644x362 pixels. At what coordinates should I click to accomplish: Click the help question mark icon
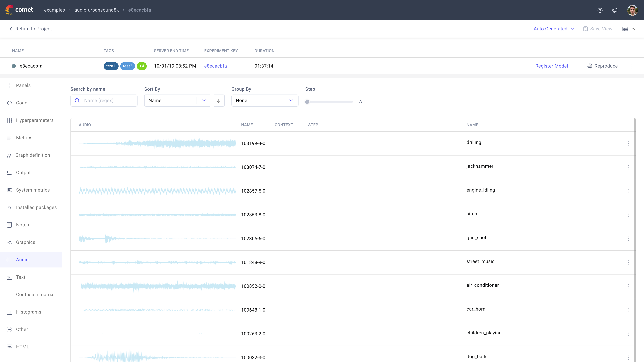[600, 10]
